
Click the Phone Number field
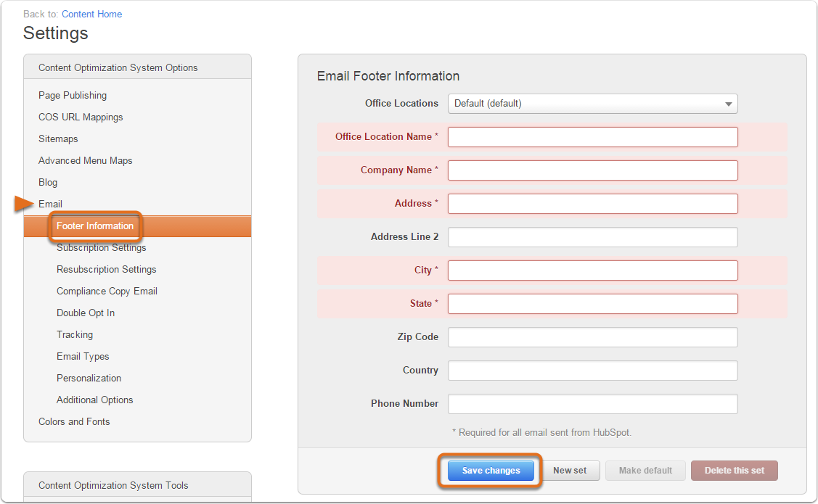click(x=592, y=404)
